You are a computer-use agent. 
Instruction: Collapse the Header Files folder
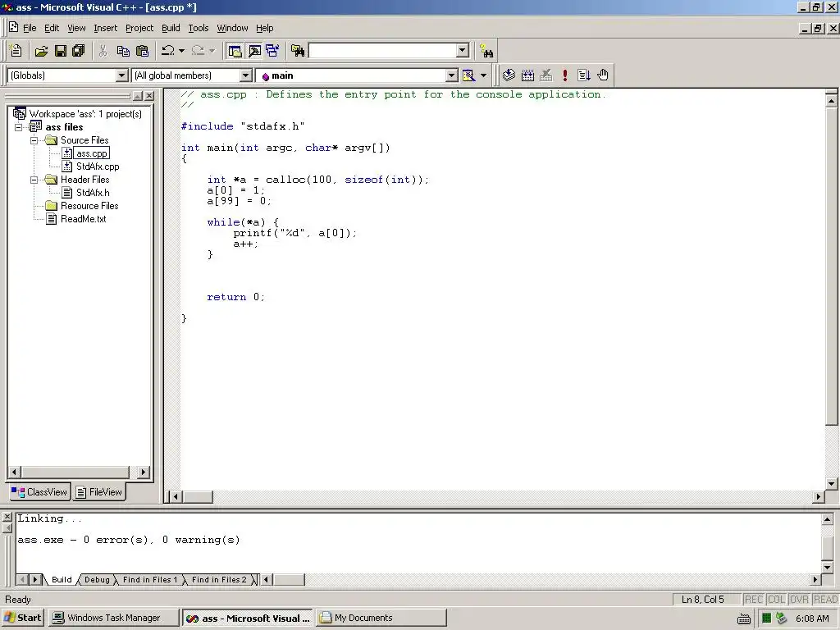[x=34, y=180]
